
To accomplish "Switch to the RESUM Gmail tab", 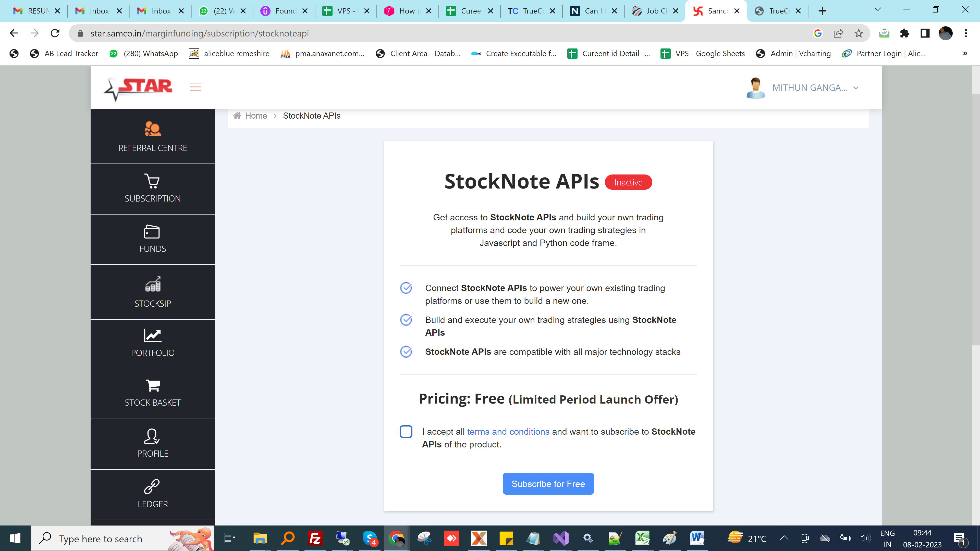I will 36,11.
